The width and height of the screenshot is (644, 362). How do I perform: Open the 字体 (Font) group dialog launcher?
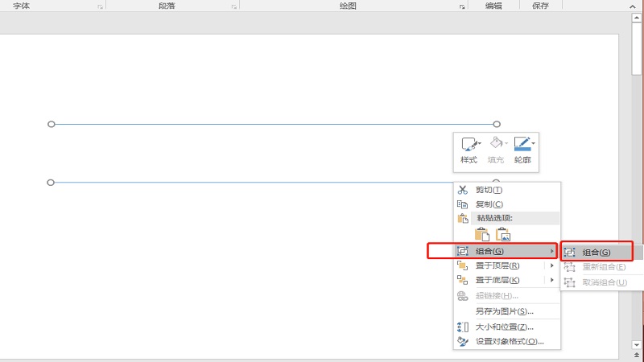coord(100,6)
